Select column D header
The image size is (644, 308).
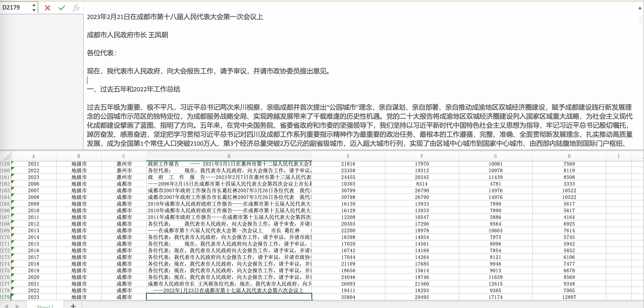(x=229, y=156)
